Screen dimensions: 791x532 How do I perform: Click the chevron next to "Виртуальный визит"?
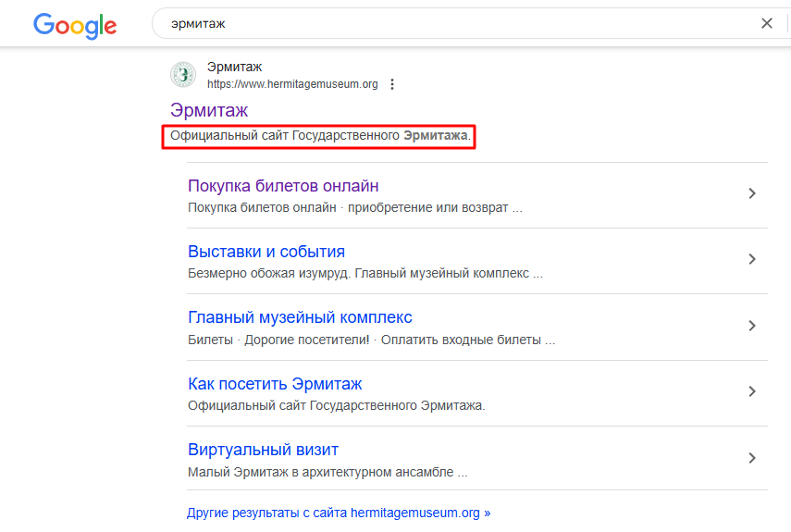(752, 458)
